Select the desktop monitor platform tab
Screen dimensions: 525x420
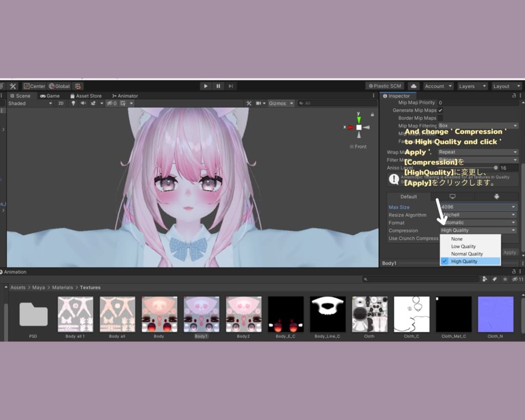[x=452, y=196]
